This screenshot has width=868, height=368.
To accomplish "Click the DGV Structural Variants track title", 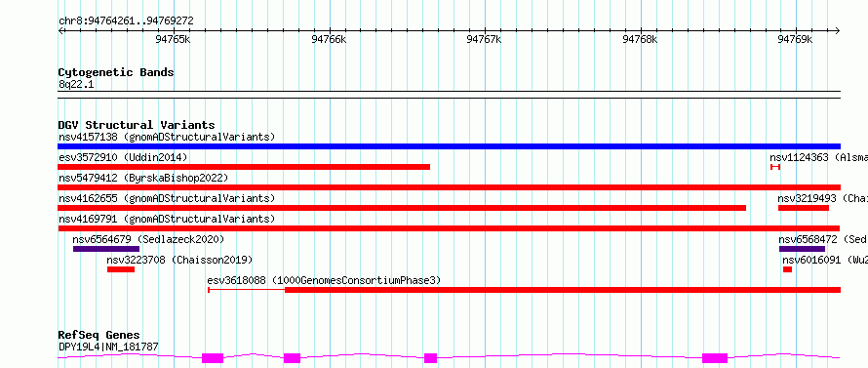I will [x=137, y=125].
